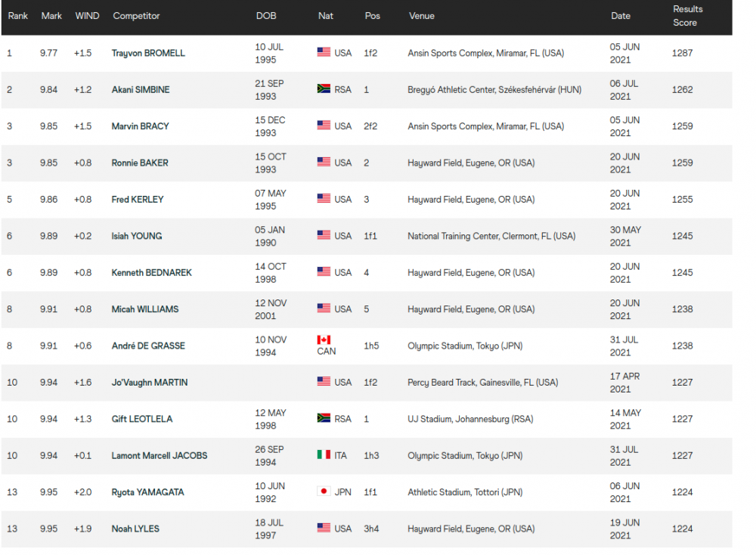Click the wind reading +1.9

click(x=82, y=529)
